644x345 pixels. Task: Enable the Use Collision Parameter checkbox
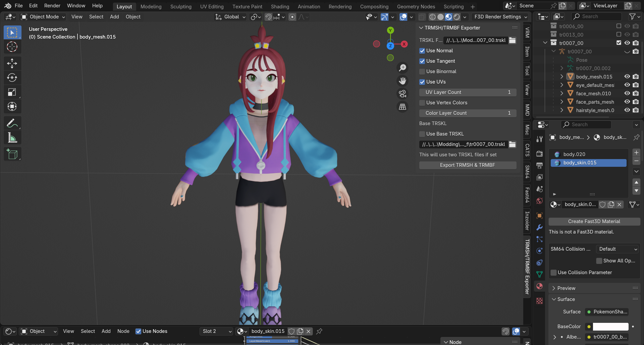[554, 273]
